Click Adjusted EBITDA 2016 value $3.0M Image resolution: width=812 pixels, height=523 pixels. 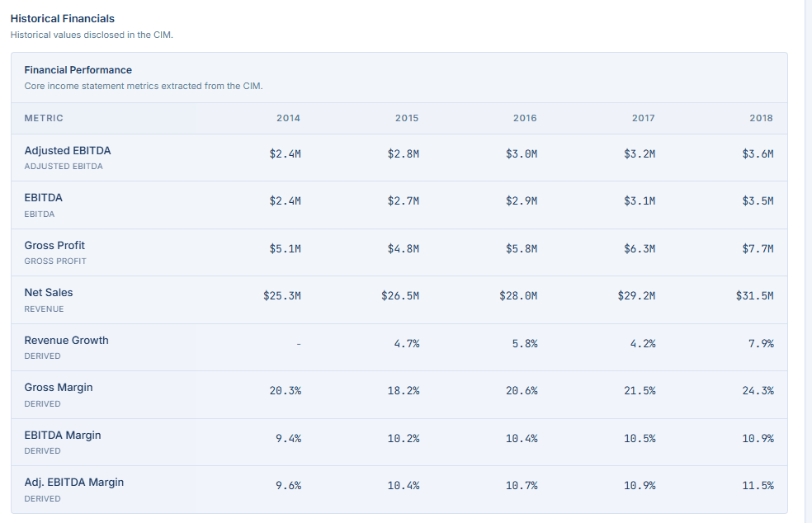521,153
